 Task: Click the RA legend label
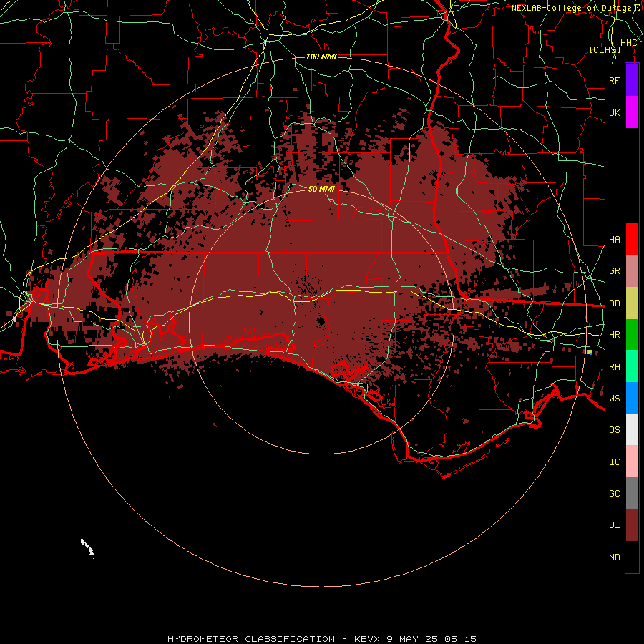pyautogui.click(x=615, y=367)
